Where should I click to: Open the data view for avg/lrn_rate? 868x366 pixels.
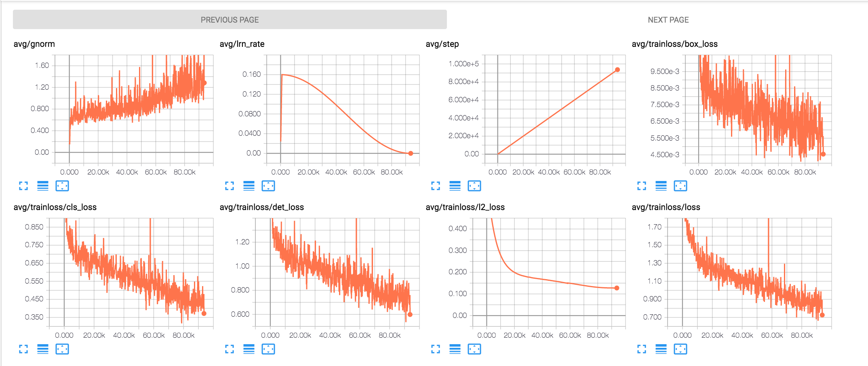pyautogui.click(x=249, y=186)
